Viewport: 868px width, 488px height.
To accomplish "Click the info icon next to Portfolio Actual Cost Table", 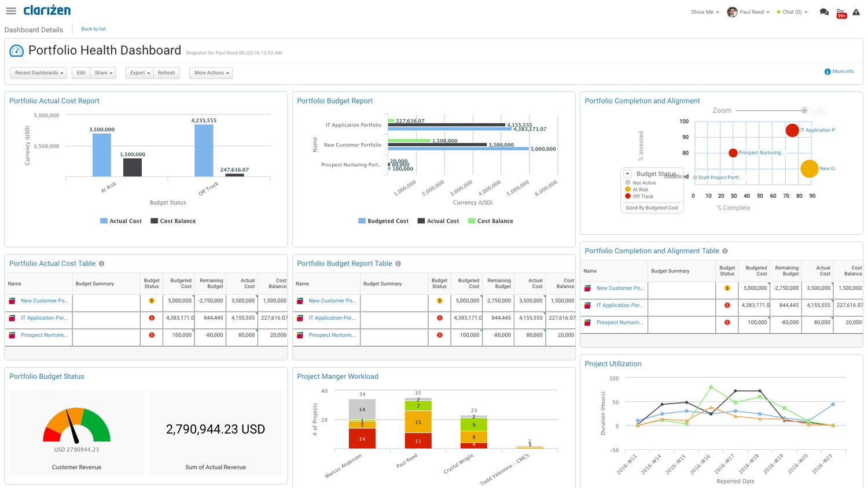I will (x=102, y=264).
